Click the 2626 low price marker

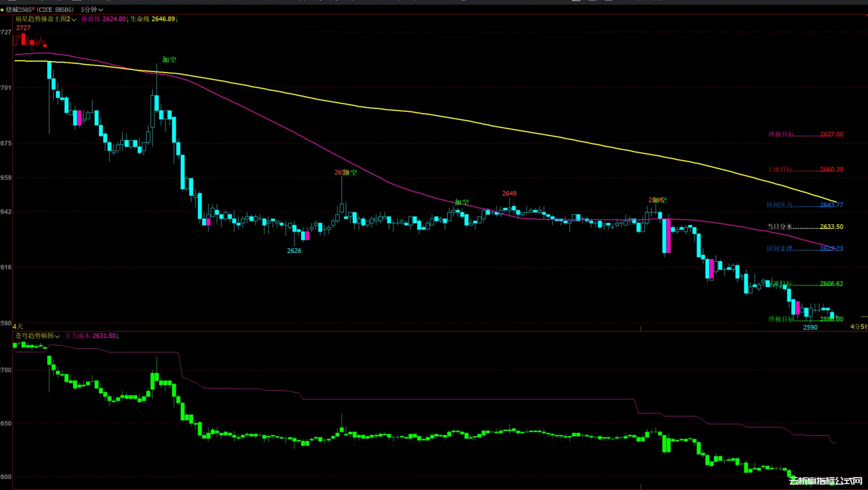pyautogui.click(x=294, y=251)
